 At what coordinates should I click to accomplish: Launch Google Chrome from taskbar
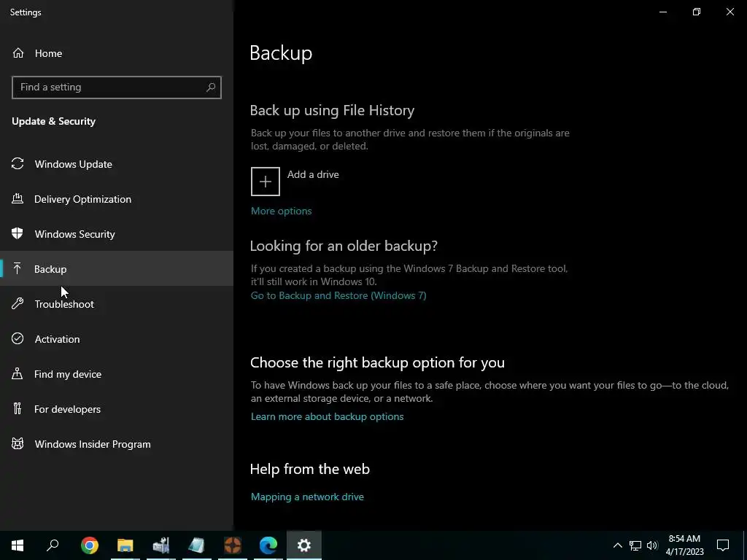tap(90, 545)
